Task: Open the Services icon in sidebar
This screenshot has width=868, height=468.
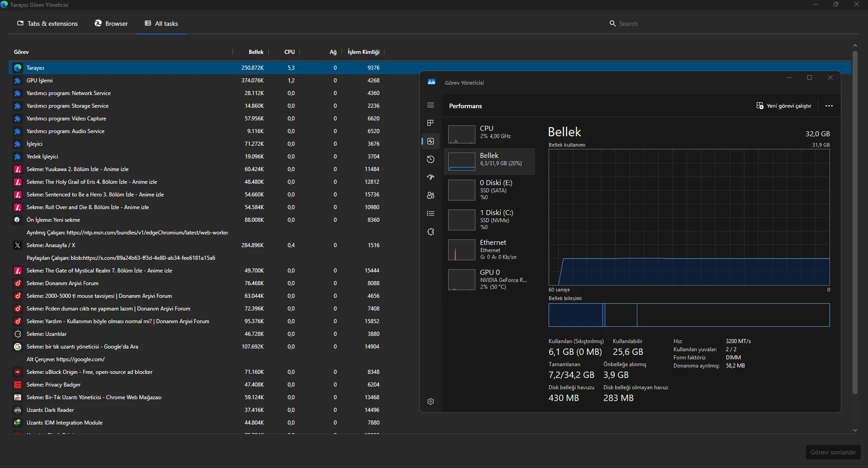Action: click(x=430, y=232)
